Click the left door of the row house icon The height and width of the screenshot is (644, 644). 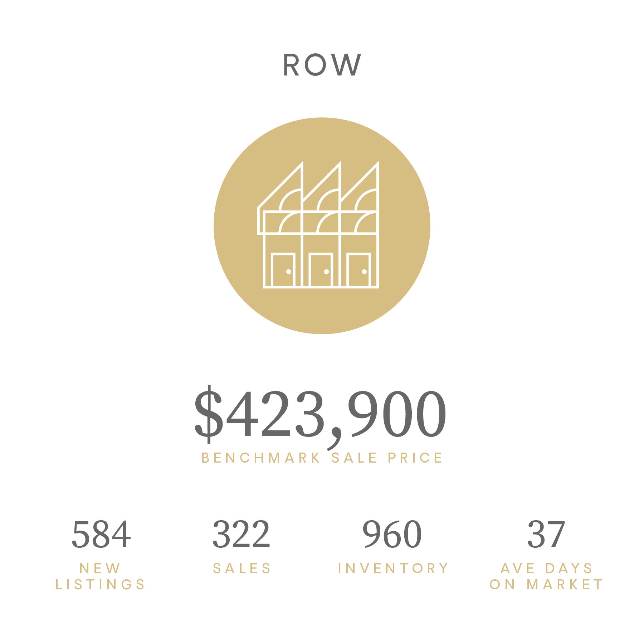tap(283, 270)
